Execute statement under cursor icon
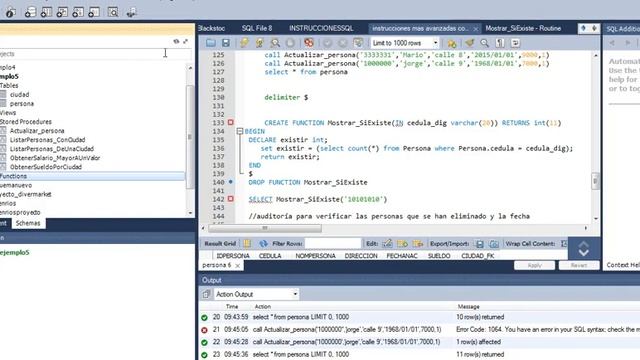This screenshot has height=360, width=640. click(x=260, y=43)
